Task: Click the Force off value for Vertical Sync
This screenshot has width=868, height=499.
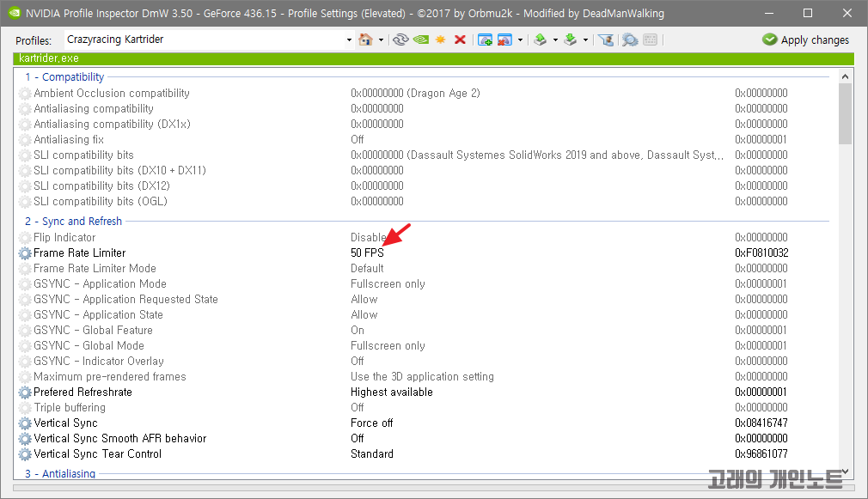Action: [371, 423]
